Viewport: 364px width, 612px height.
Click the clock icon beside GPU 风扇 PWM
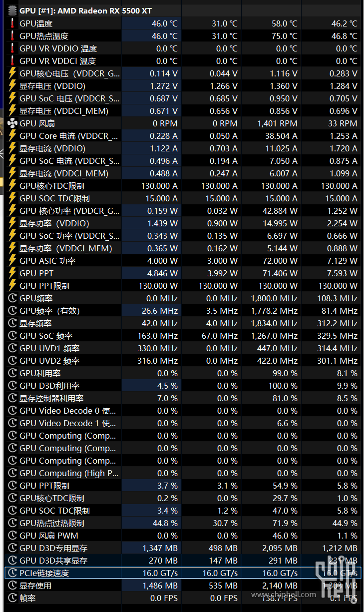(12, 535)
